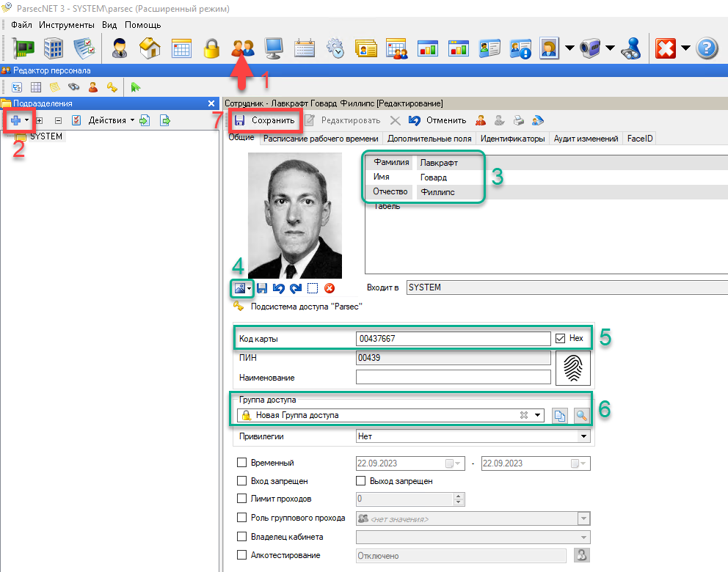Click the copy access group icon
This screenshot has height=572, width=728.
(561, 416)
